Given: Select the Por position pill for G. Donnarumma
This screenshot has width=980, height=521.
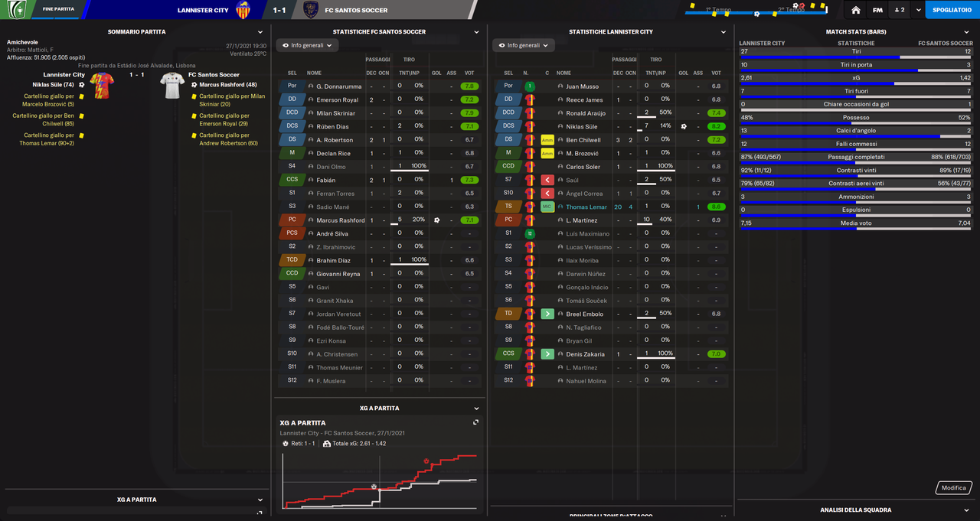Looking at the screenshot, I should (x=292, y=86).
